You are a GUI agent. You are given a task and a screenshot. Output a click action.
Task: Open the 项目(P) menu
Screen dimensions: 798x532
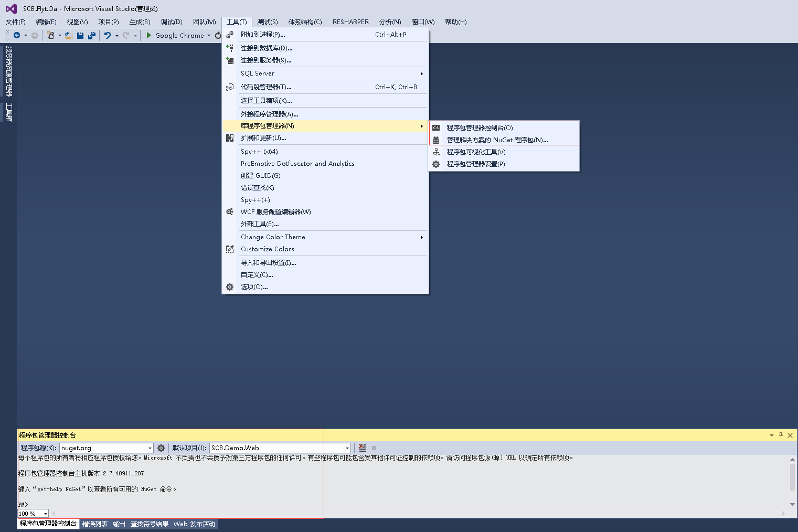tap(109, 22)
